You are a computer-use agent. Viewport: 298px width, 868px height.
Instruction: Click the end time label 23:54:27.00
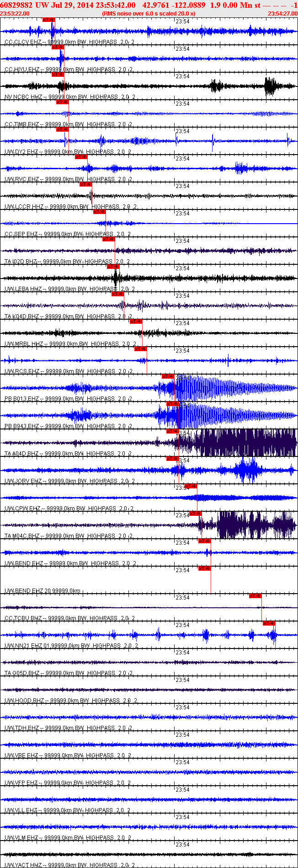(282, 14)
